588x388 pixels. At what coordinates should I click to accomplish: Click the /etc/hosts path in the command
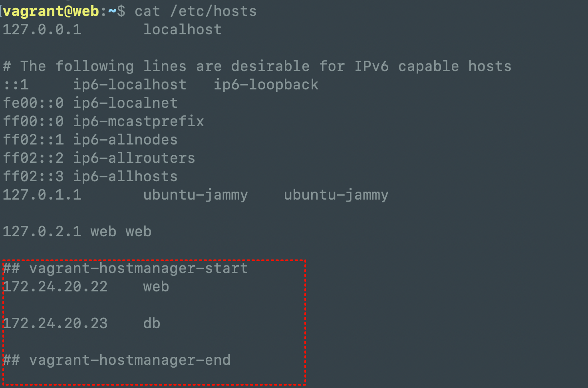pyautogui.click(x=213, y=11)
